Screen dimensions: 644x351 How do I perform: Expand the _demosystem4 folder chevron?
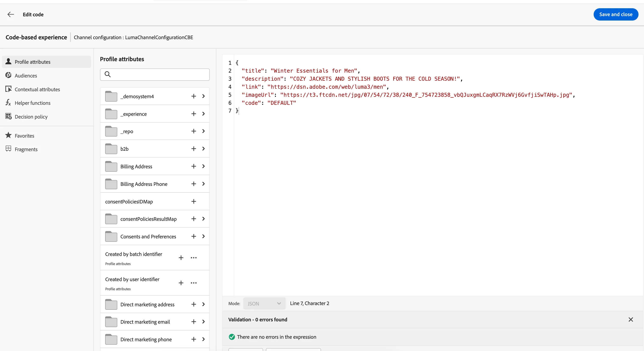point(204,96)
